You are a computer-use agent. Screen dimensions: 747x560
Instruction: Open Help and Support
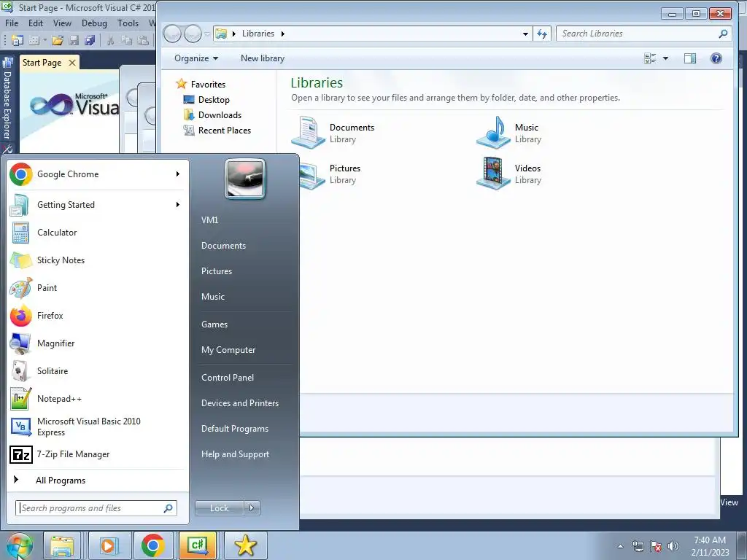(x=235, y=454)
